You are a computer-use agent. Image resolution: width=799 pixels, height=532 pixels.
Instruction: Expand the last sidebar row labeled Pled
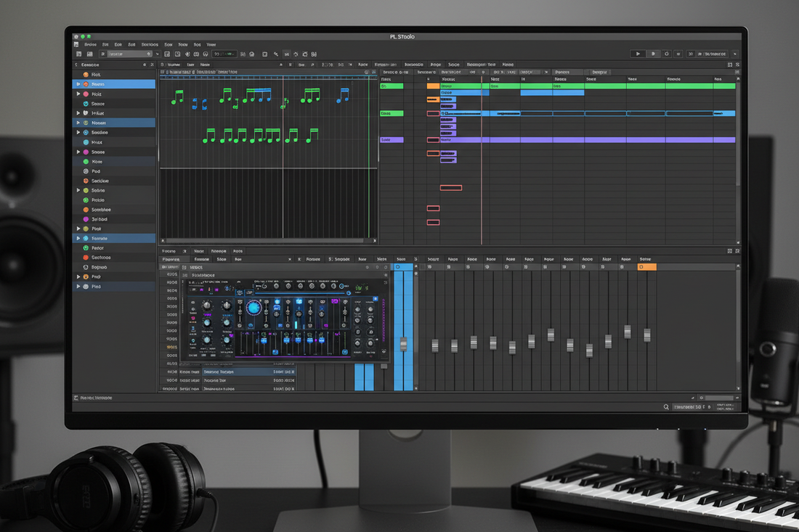pos(78,287)
